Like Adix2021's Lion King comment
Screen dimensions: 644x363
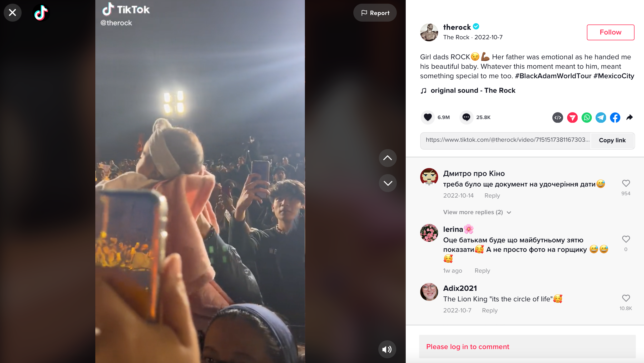click(626, 298)
